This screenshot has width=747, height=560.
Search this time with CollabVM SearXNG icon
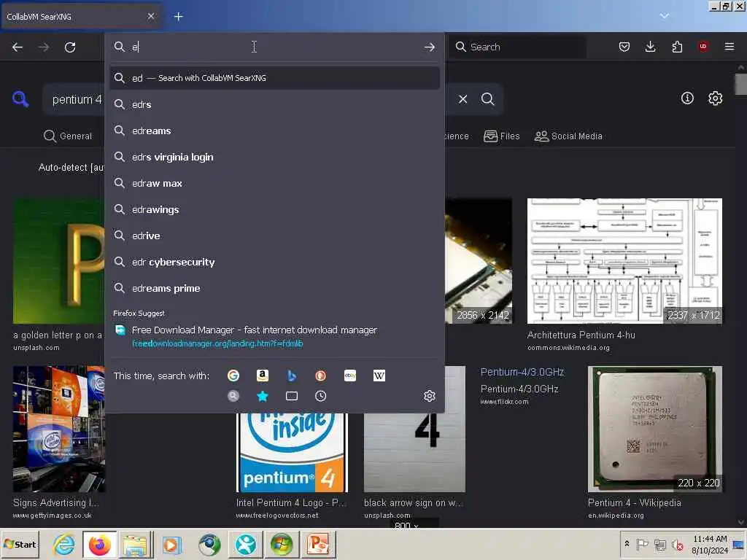233,396
